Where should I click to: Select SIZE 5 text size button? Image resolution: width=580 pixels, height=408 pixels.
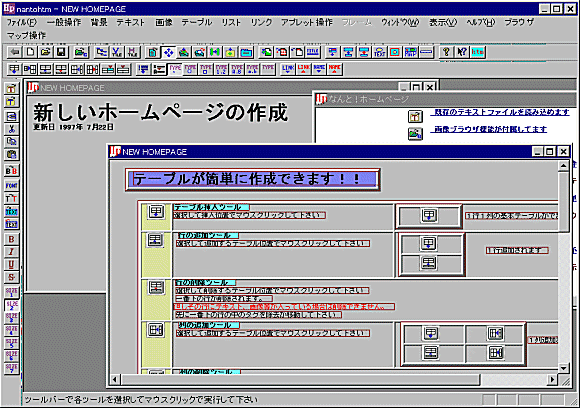pyautogui.click(x=11, y=343)
